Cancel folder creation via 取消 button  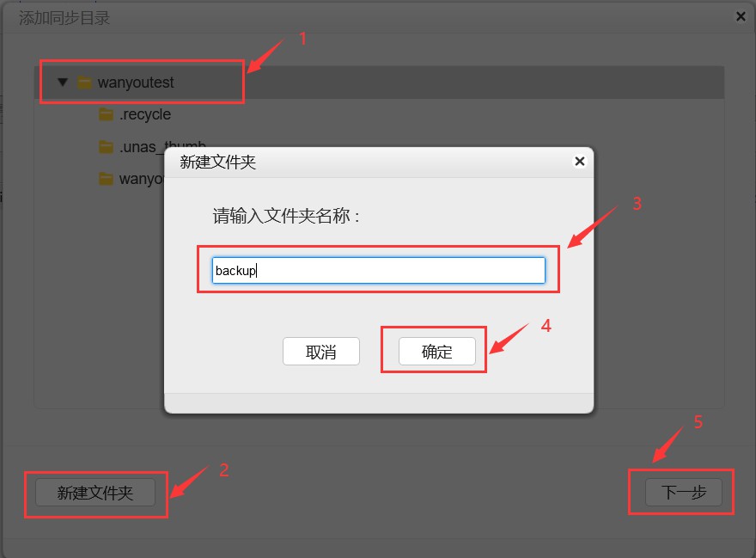321,351
